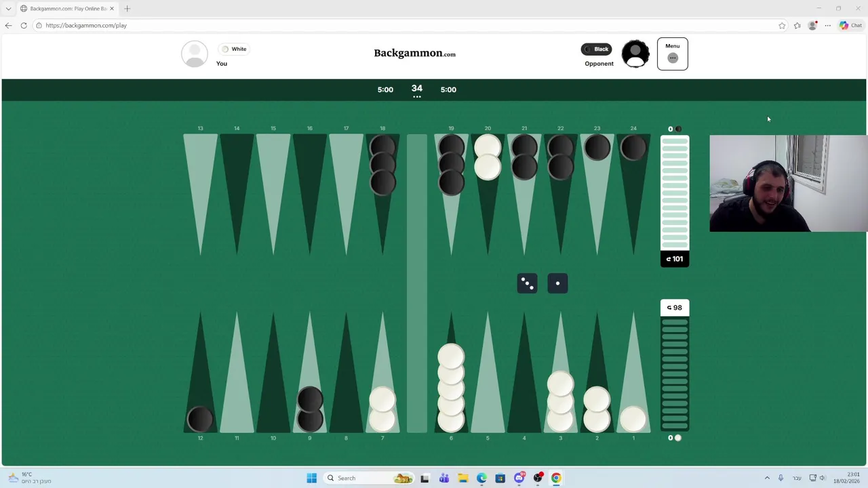Click the empty point 4 triangle

[x=524, y=372]
